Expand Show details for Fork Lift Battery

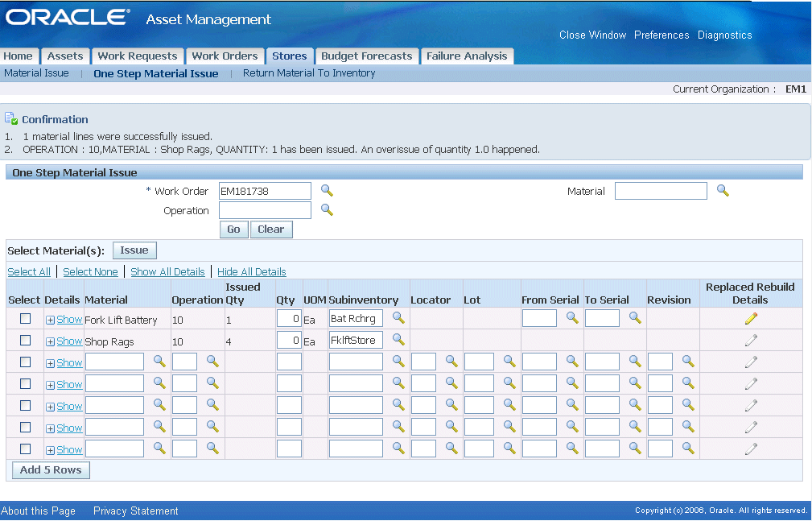pyautogui.click(x=64, y=320)
